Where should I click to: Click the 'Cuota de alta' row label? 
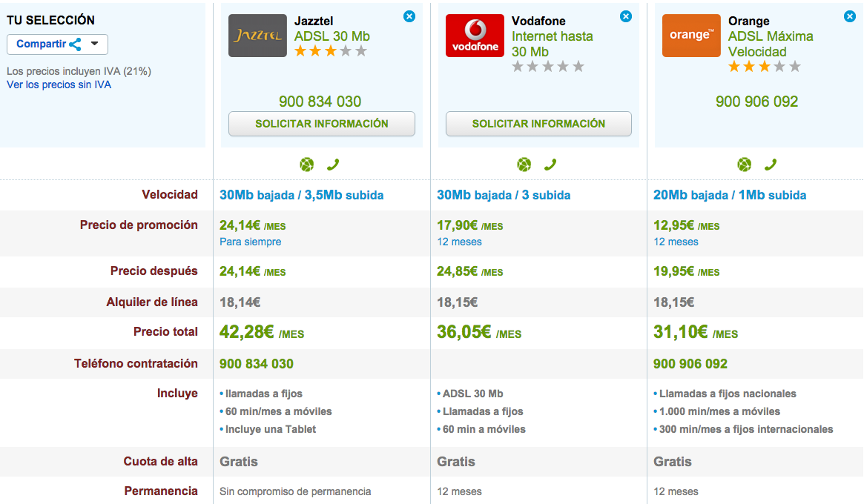click(160, 461)
